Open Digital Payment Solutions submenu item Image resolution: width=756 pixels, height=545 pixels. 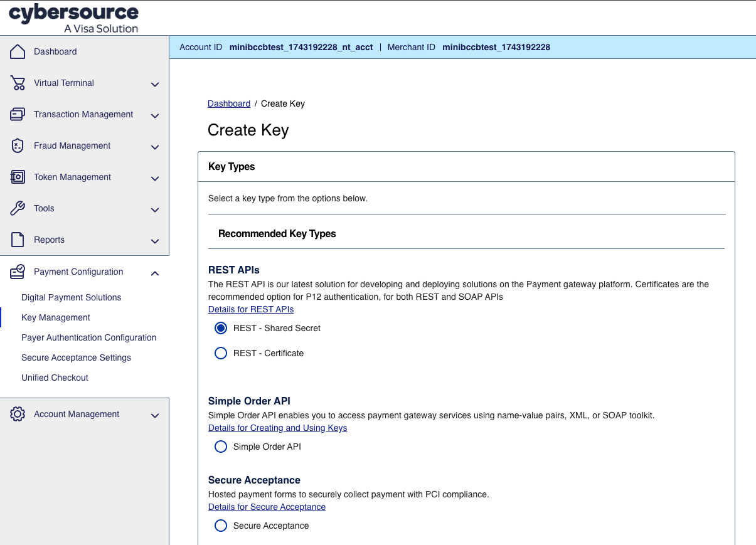pos(71,297)
